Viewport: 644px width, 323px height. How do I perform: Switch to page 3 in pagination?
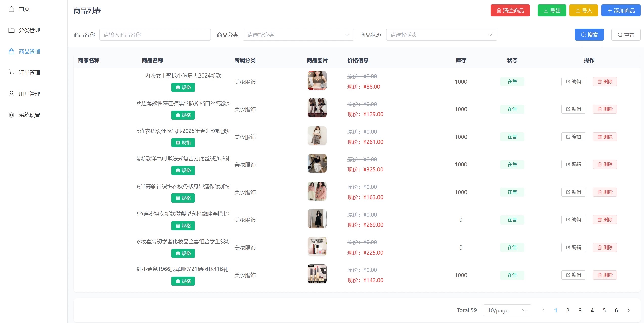click(580, 310)
